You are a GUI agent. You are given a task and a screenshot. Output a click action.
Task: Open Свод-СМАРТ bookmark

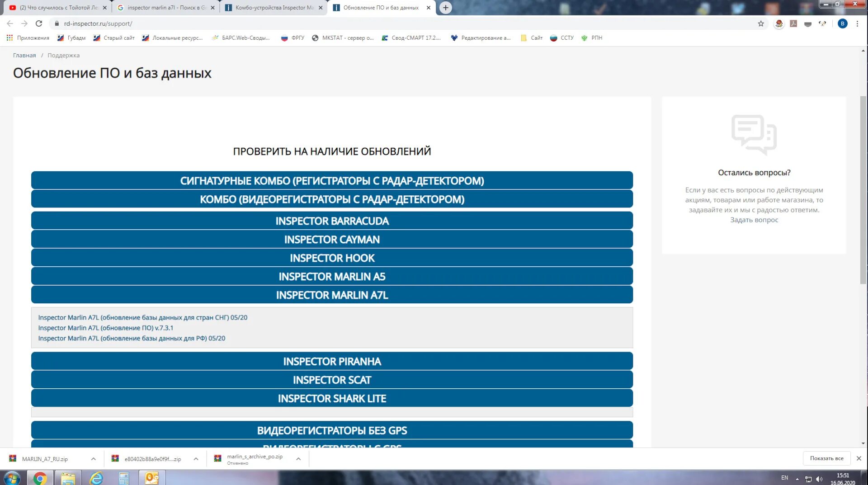pos(411,38)
